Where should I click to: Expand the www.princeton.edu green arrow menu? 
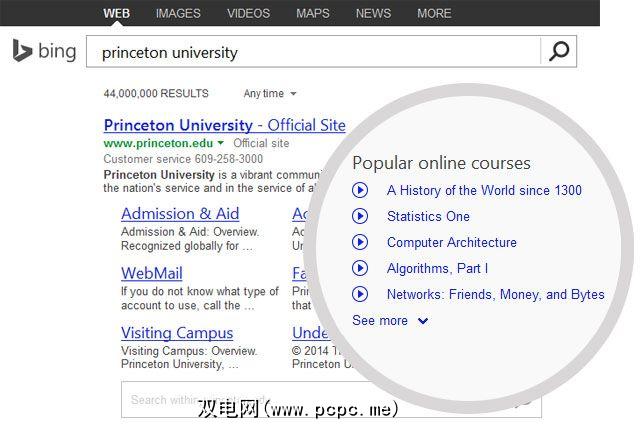(221, 143)
